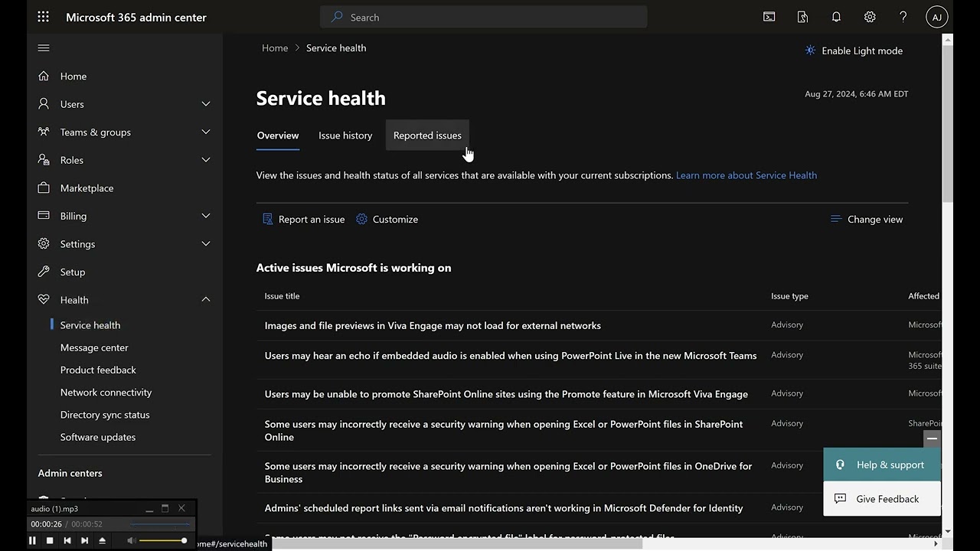
Task: Click the Billing card icon
Action: (x=44, y=216)
